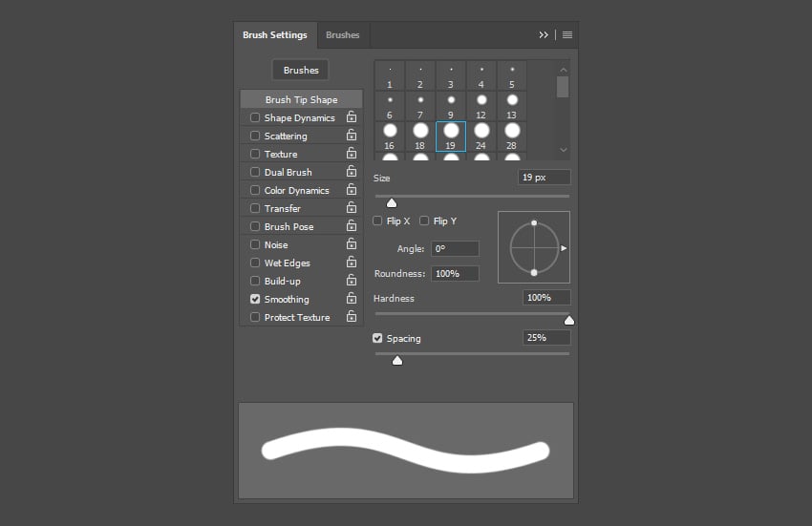Screen dimensions: 812x526
Task: Toggle the lock icon beside Shape Dynamics
Action: point(352,117)
